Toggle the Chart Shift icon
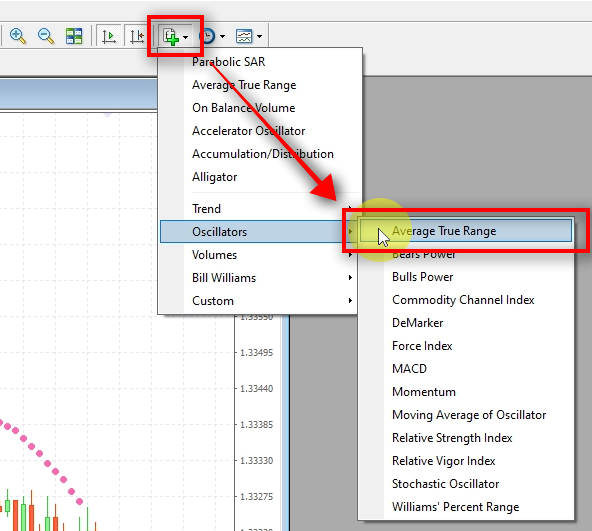Viewport: 592px width, 531px height. click(136, 36)
